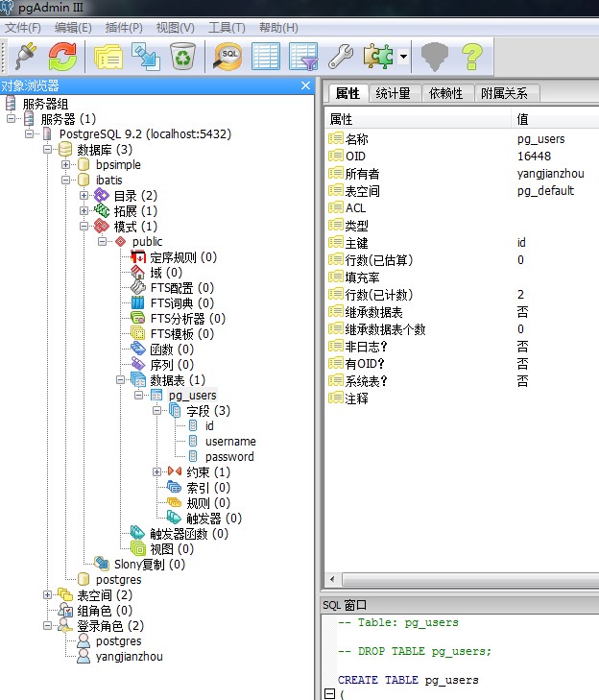Expand the 约束 (1) node
This screenshot has height=700, width=599.
point(157,471)
